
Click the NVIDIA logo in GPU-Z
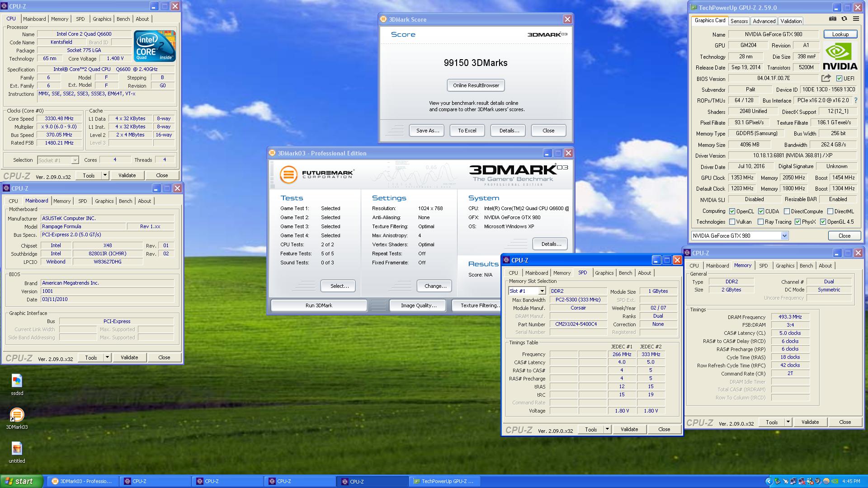(840, 56)
